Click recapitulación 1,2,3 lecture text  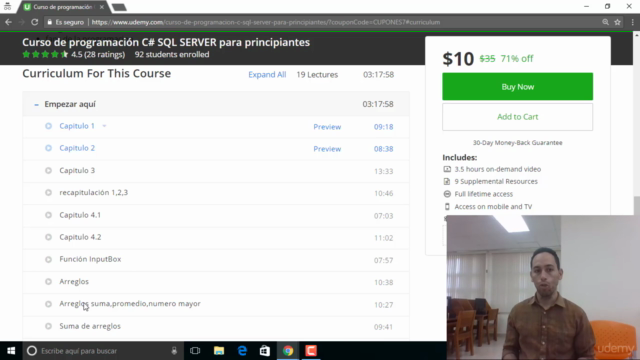click(93, 193)
